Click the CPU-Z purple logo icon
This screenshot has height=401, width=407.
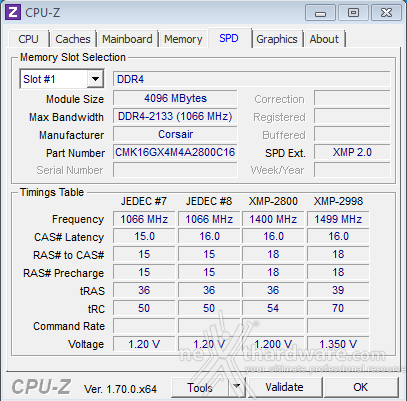click(13, 13)
